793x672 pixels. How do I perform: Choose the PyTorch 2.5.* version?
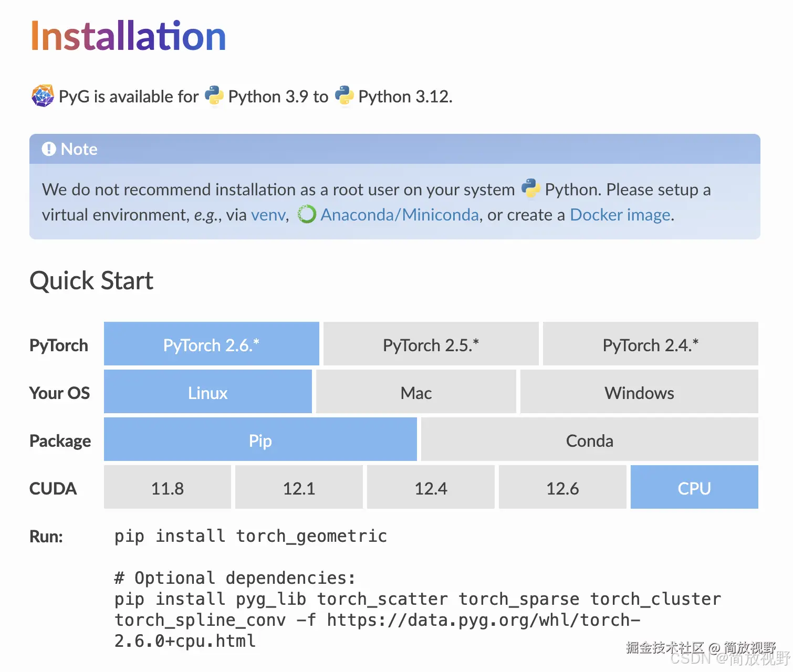click(x=431, y=344)
